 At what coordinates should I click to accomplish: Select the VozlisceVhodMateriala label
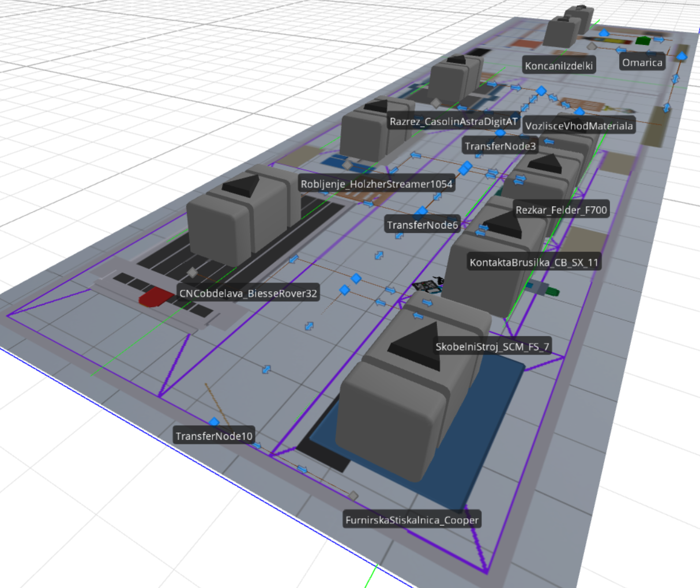pos(578,126)
